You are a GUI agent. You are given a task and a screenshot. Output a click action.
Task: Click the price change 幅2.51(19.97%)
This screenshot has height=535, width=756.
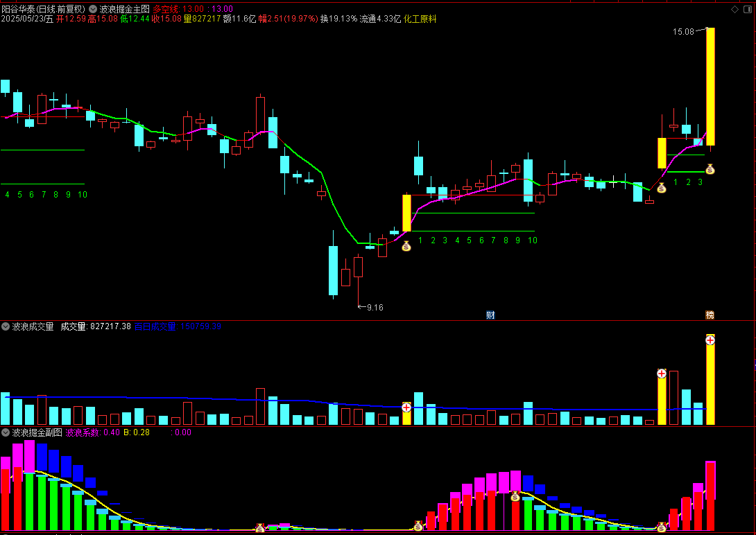(289, 19)
